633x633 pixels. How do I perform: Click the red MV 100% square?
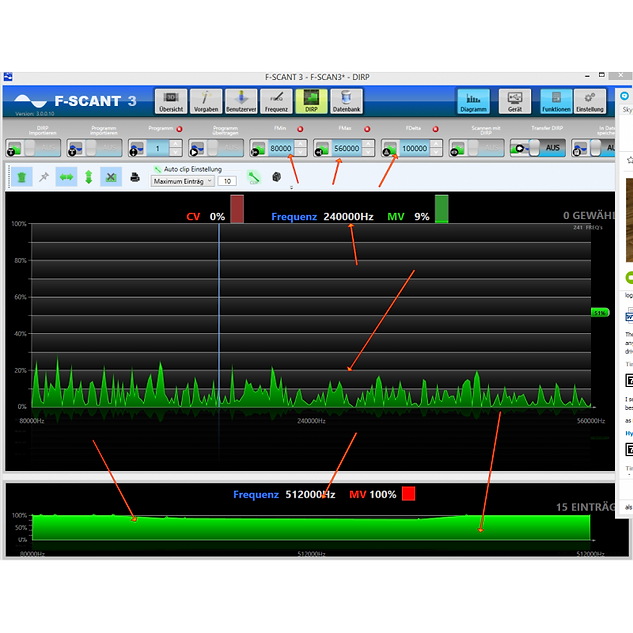(409, 494)
